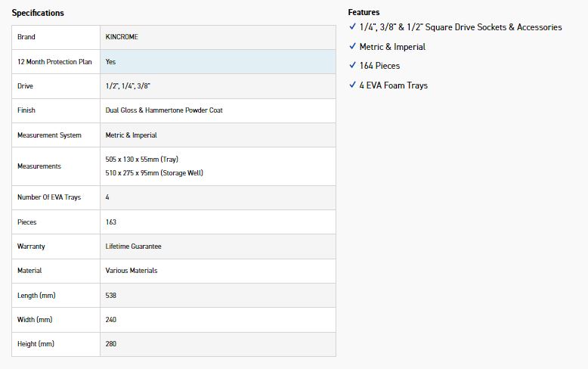This screenshot has width=588, height=369.
Task: Click the Number Of EVA Trays label
Action: (x=49, y=197)
